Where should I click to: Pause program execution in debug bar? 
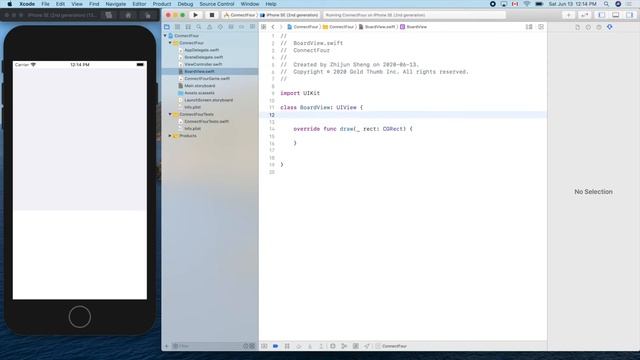[x=287, y=346]
